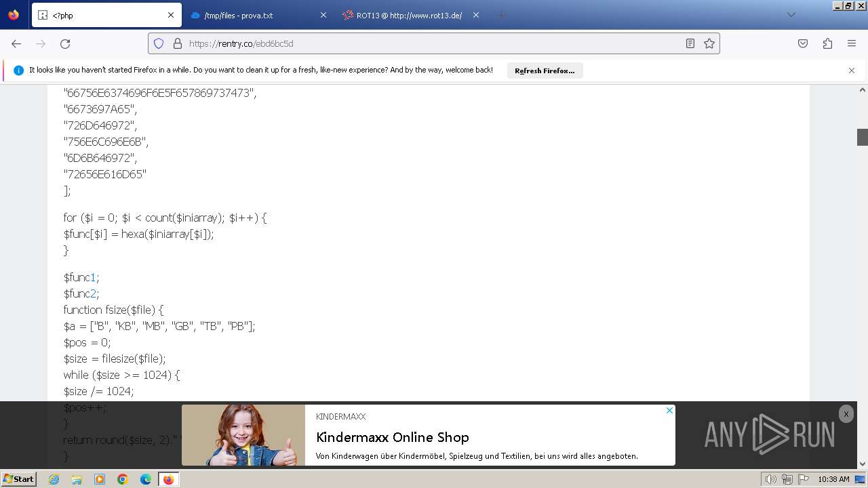Click the $func[$i] = hexa line

pos(139,234)
